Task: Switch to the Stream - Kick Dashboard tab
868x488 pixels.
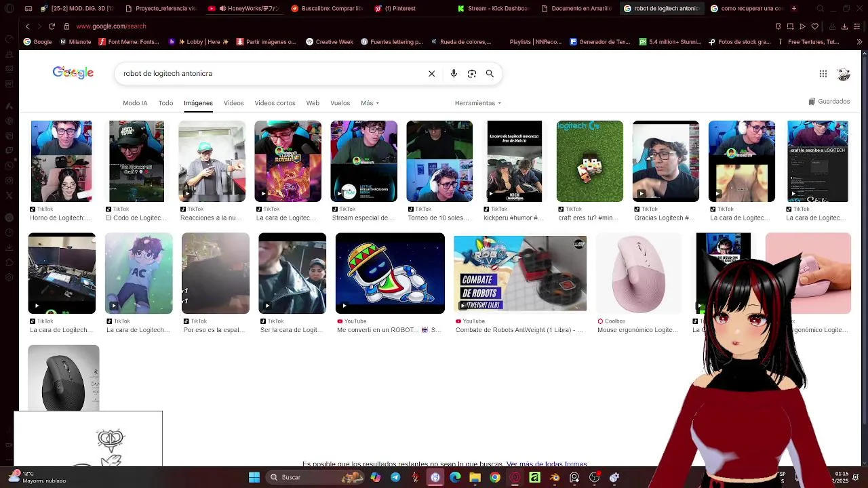Action: click(x=493, y=9)
